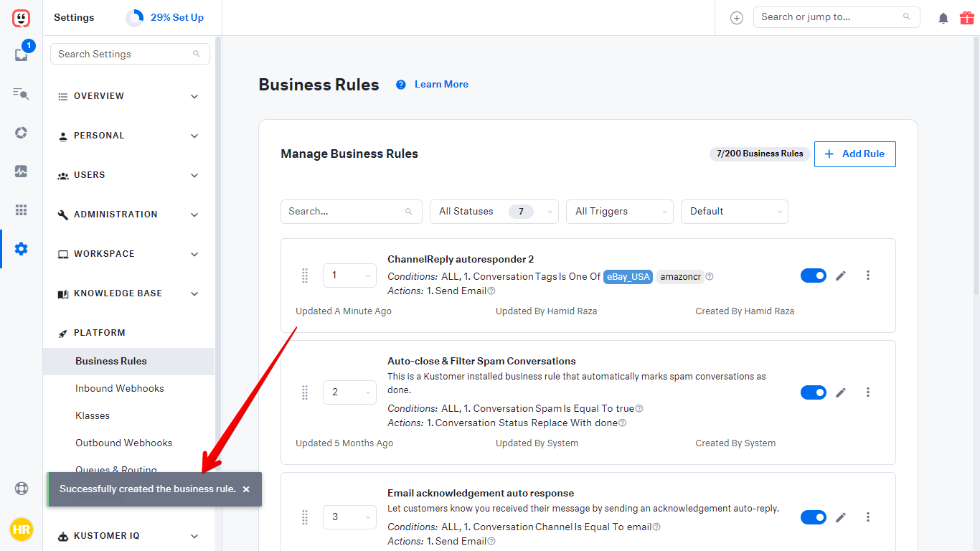Edit ChannelReply autoresponder 2 rule with pencil
The image size is (980, 551).
(841, 275)
